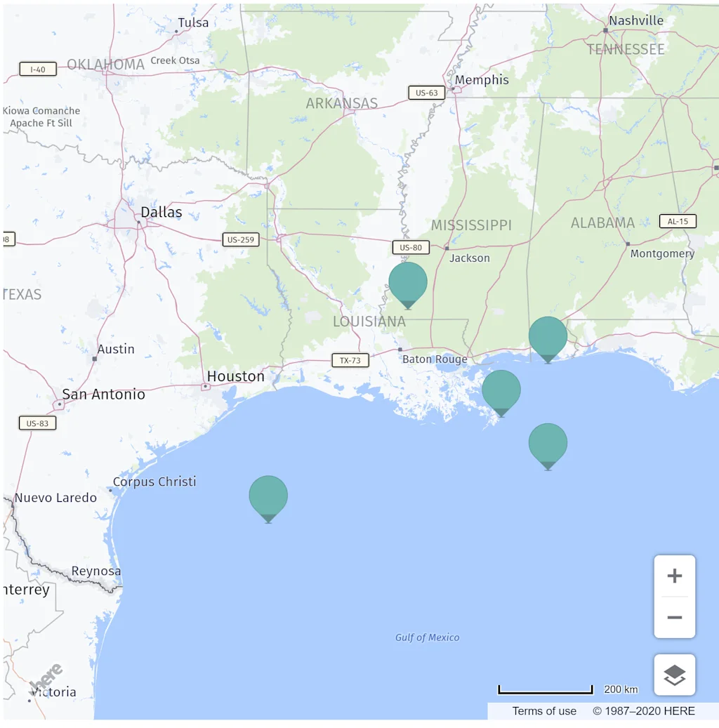This screenshot has width=719, height=728.
Task: Click the Reynosa city label
Action: click(96, 571)
